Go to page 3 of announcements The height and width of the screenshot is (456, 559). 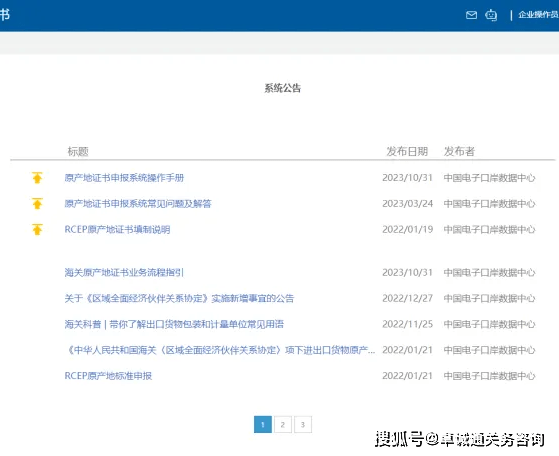pos(303,425)
